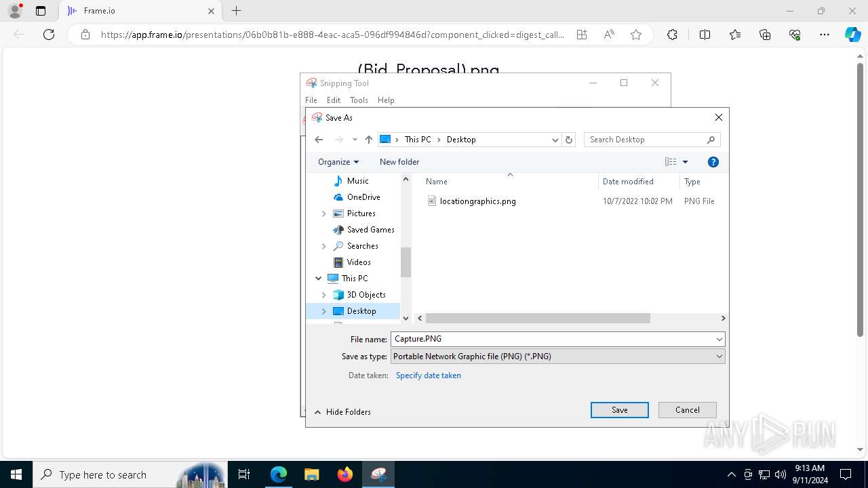868x488 pixels.
Task: Collapse the This PC node
Action: point(318,279)
